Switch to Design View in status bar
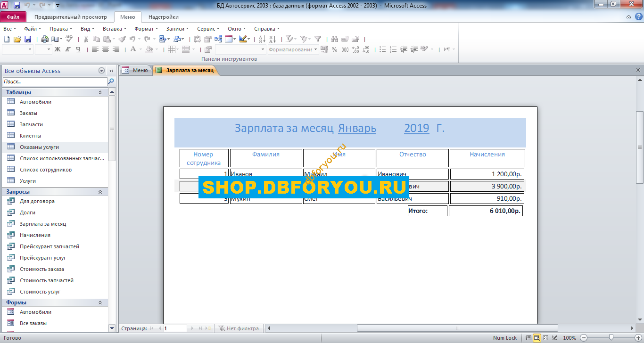Screen dimensions: 644x343 pyautogui.click(x=554, y=337)
